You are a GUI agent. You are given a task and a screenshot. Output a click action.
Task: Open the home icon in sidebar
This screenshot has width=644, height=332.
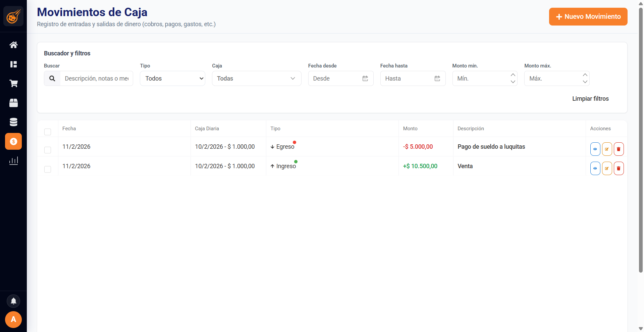point(13,45)
